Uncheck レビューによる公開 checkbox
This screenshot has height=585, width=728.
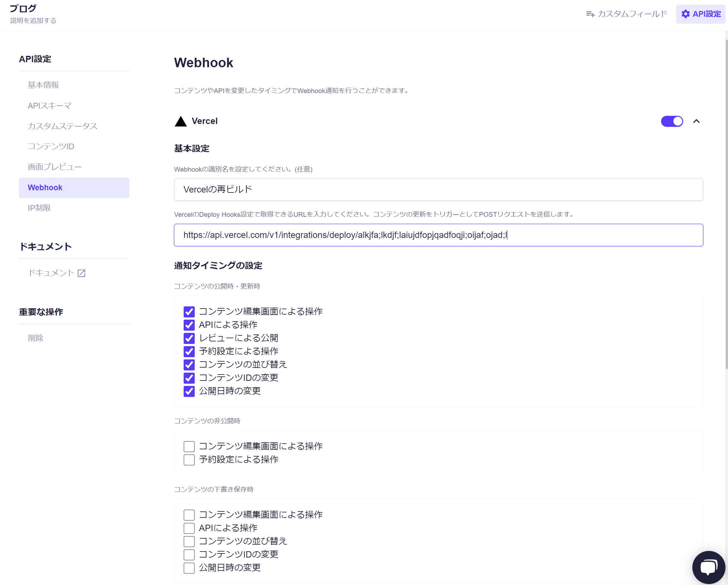point(189,338)
